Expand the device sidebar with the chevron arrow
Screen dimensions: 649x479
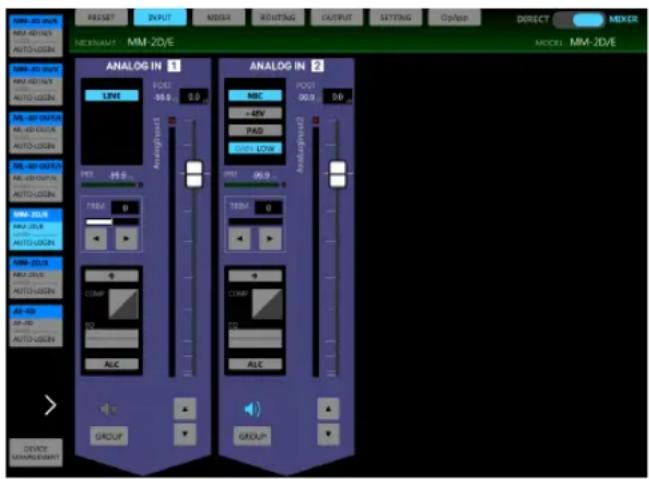point(50,405)
